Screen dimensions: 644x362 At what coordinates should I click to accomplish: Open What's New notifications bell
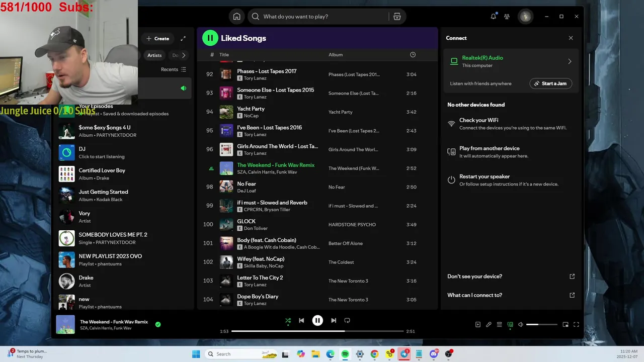[x=493, y=17]
